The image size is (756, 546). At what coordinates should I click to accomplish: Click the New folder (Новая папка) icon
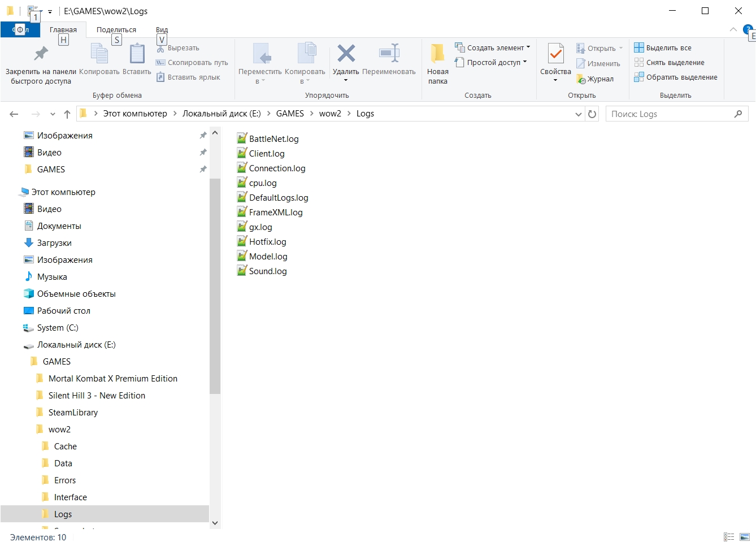pyautogui.click(x=437, y=54)
